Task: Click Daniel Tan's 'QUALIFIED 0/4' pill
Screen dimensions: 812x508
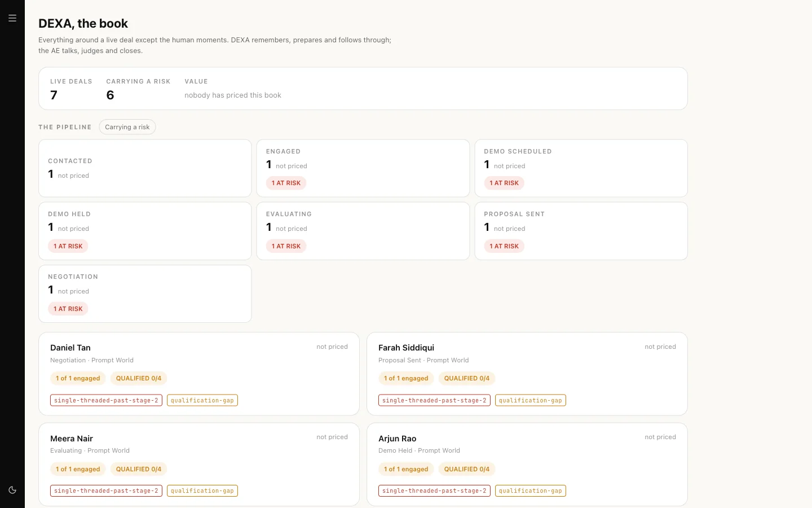Action: click(x=139, y=378)
